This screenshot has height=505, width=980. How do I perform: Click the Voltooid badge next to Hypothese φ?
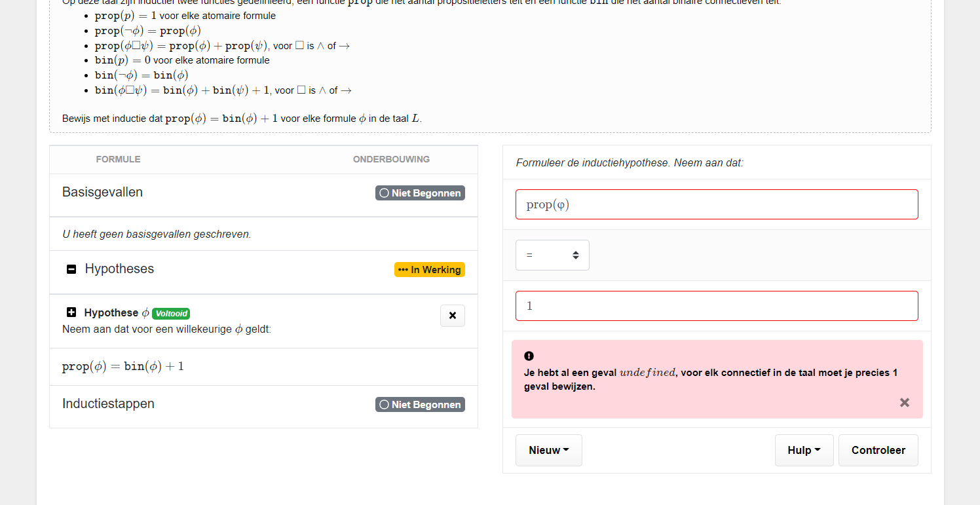(x=171, y=313)
